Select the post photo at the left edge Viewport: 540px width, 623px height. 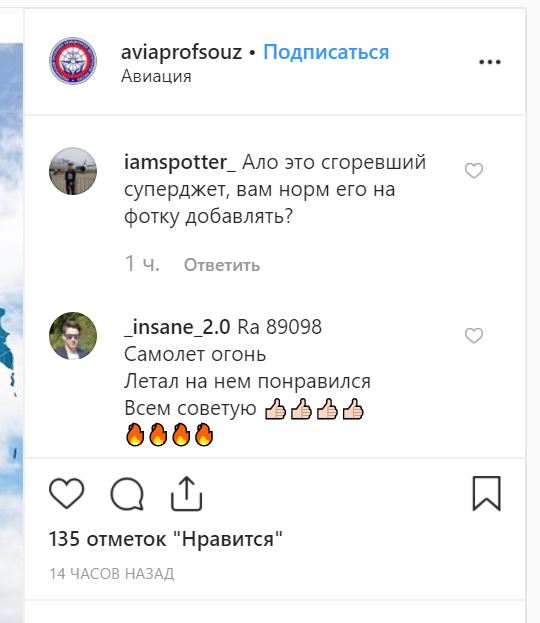12,318
